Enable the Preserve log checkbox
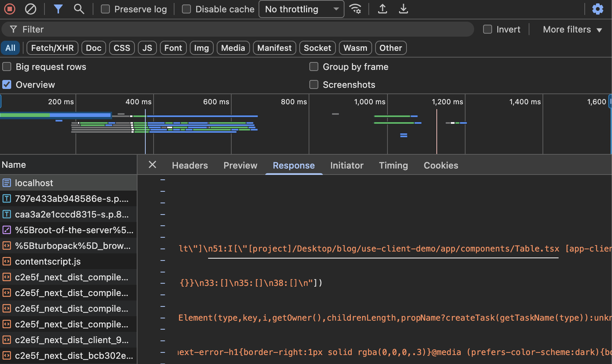 point(106,9)
